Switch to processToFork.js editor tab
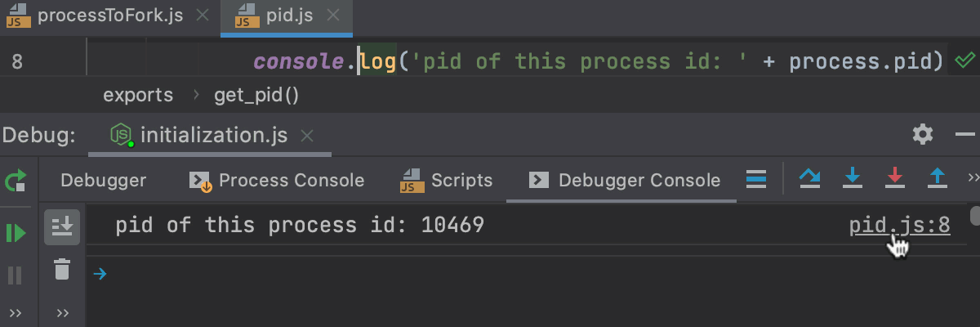 (x=109, y=16)
